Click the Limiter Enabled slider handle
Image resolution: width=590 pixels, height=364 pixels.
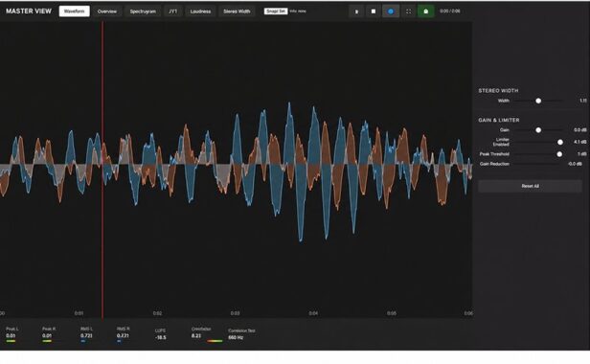[560, 142]
